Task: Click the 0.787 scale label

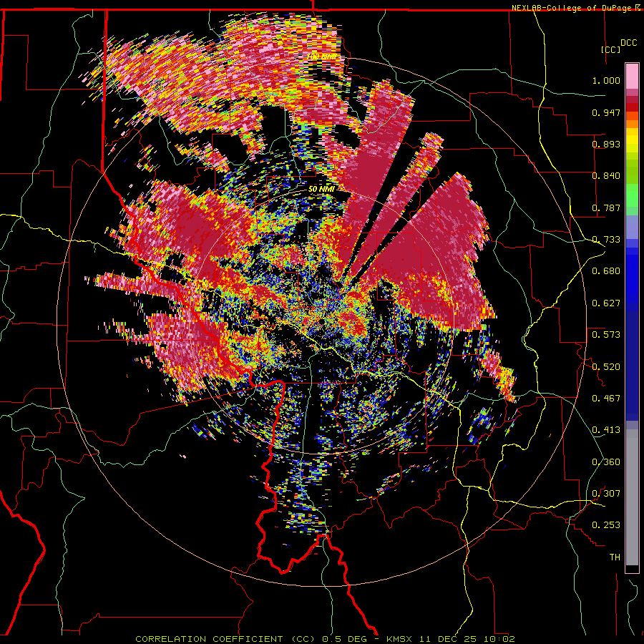Action: coord(606,208)
